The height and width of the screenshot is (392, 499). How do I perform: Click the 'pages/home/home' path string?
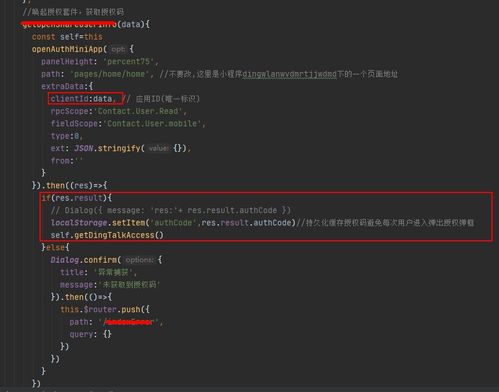(x=110, y=74)
